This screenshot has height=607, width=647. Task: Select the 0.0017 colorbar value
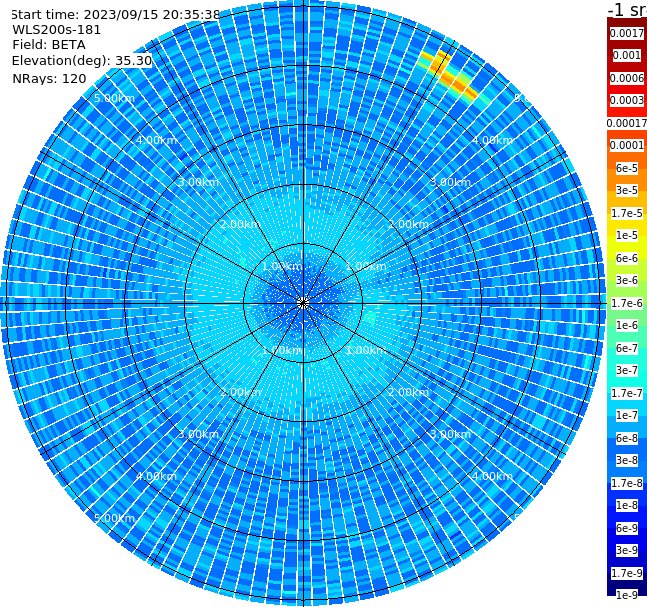627,33
